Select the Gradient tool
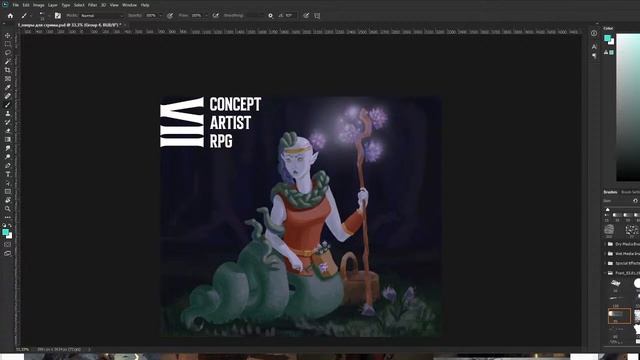Viewport: 640px width, 360px height. tap(7, 140)
